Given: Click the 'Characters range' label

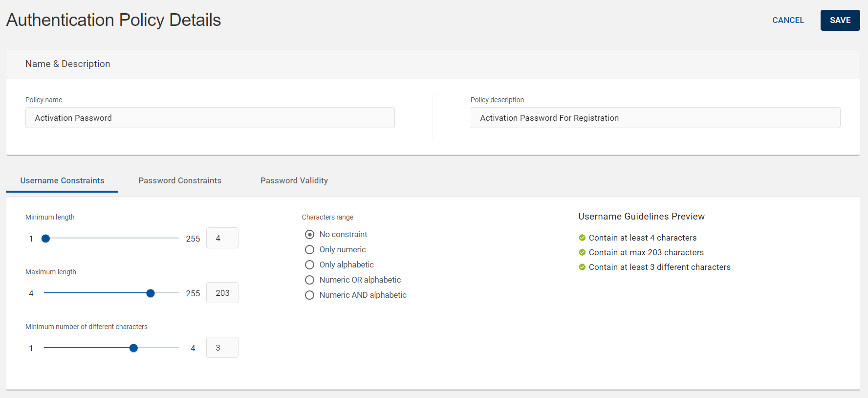Looking at the screenshot, I should pos(327,217).
